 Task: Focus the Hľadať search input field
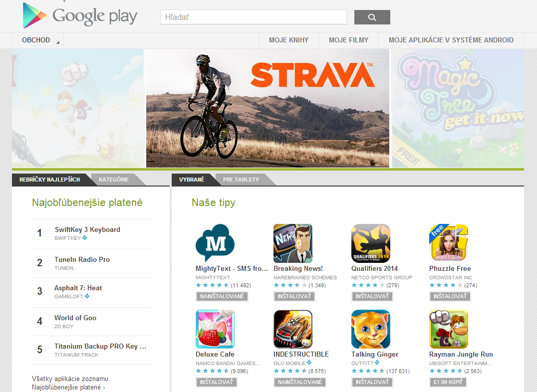pyautogui.click(x=254, y=17)
